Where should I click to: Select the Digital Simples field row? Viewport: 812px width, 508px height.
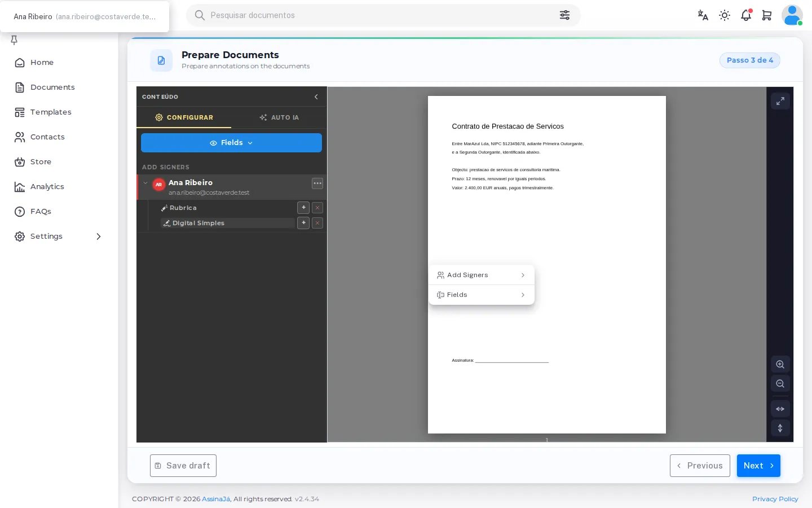227,223
